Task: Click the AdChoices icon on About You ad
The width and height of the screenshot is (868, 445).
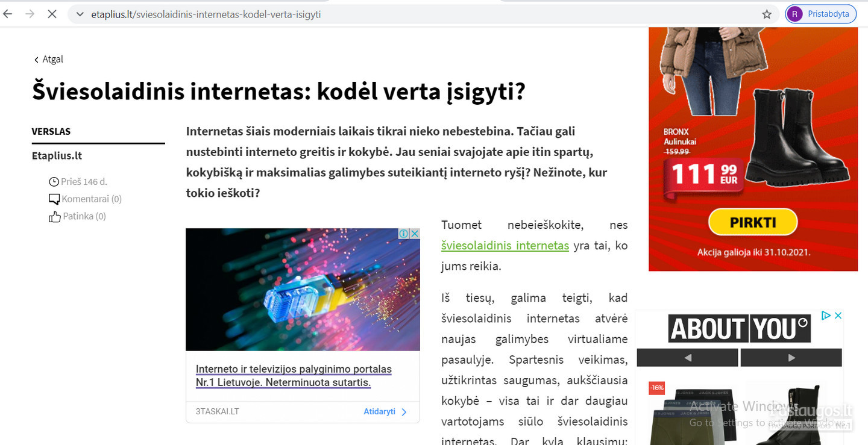Action: [x=826, y=316]
